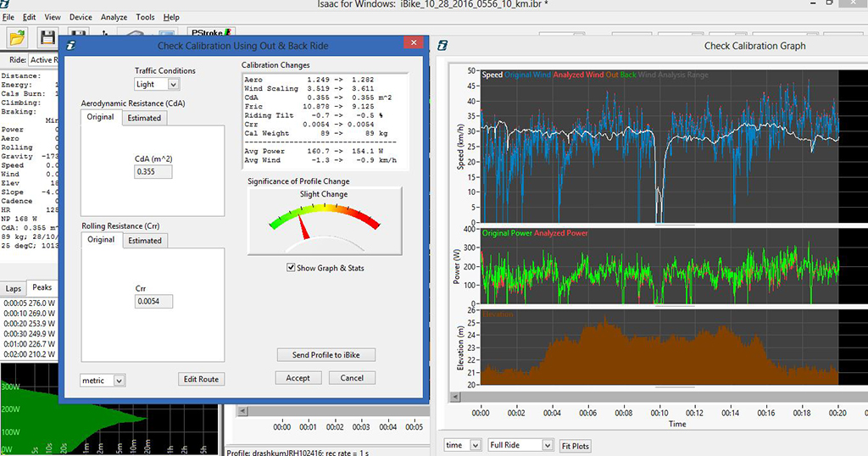The image size is (868, 456).
Task: Click the CdA value input field
Action: point(153,172)
